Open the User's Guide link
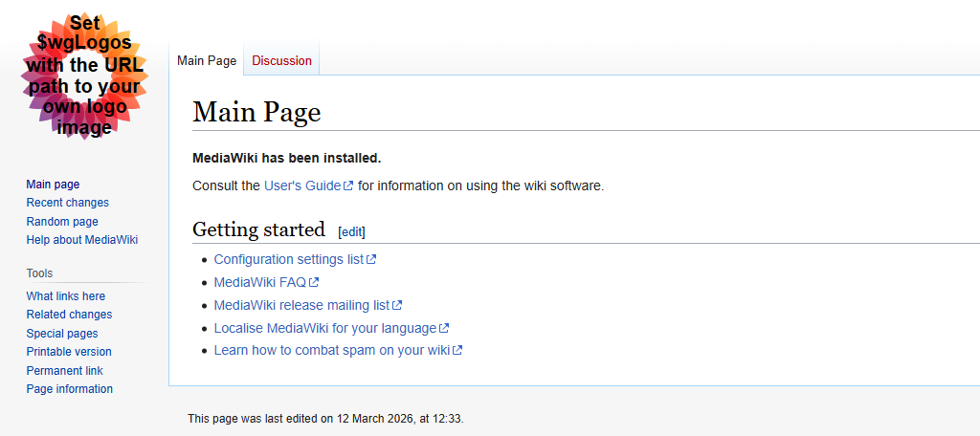The height and width of the screenshot is (436, 980). coord(302,185)
